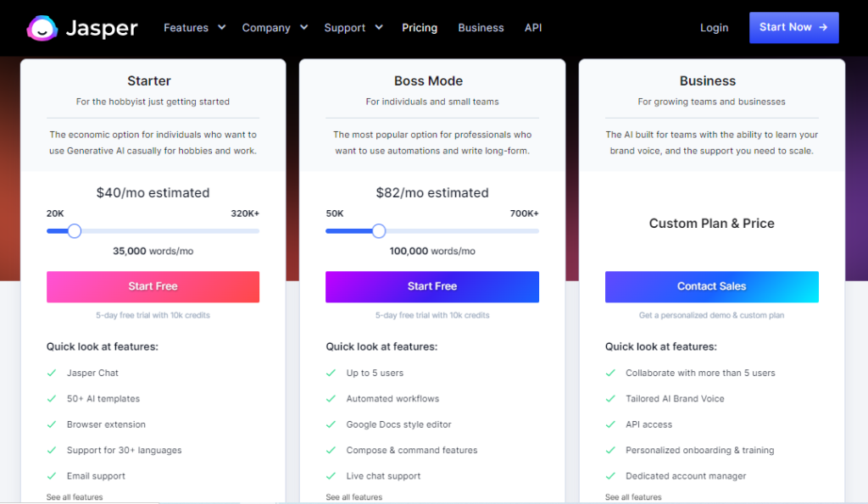Viewport: 868px width, 504px height.
Task: Click the checkmark beside Personalized onboarding & training
Action: click(610, 450)
